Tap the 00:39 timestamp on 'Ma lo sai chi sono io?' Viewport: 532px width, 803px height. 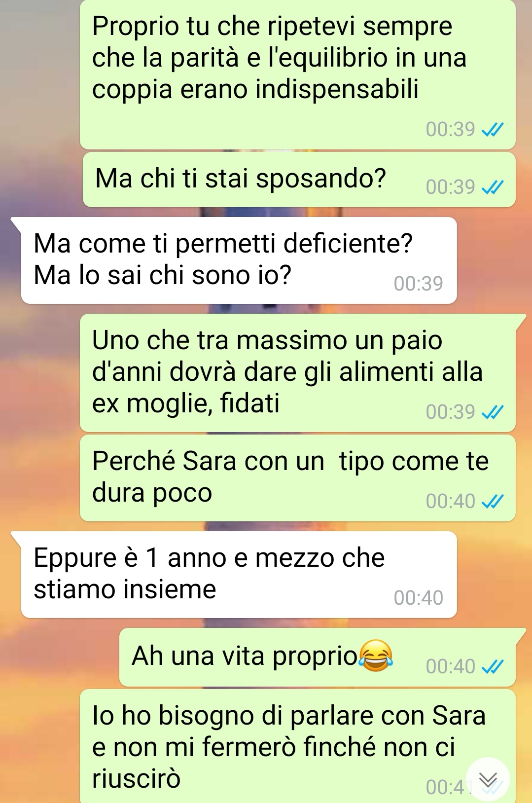pyautogui.click(x=419, y=284)
